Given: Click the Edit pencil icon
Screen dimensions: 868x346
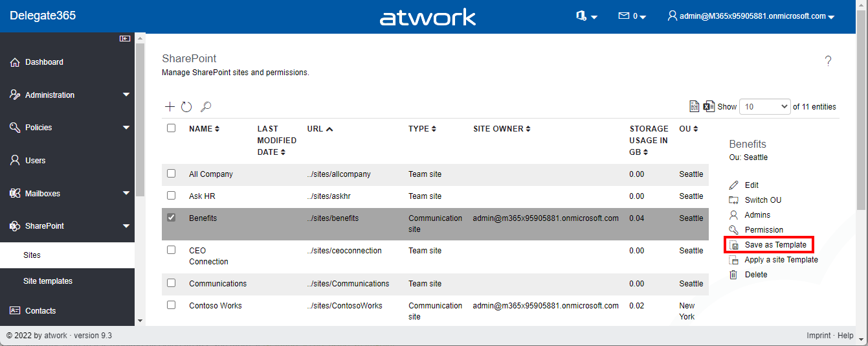Looking at the screenshot, I should [733, 185].
